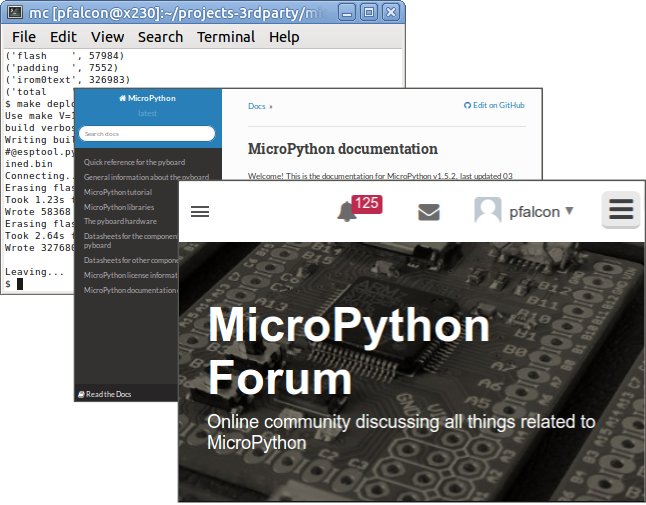Click the pfalcon username in forum header
The image size is (646, 505).
pos(534,212)
